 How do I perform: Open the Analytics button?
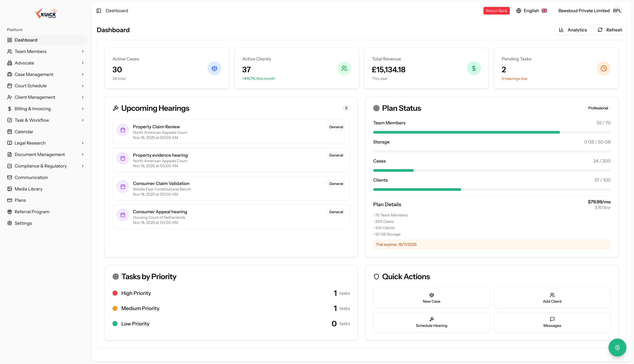pyautogui.click(x=573, y=30)
